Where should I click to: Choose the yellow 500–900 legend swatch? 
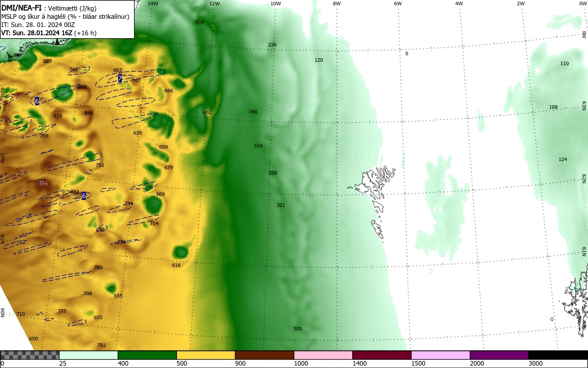pyautogui.click(x=206, y=355)
